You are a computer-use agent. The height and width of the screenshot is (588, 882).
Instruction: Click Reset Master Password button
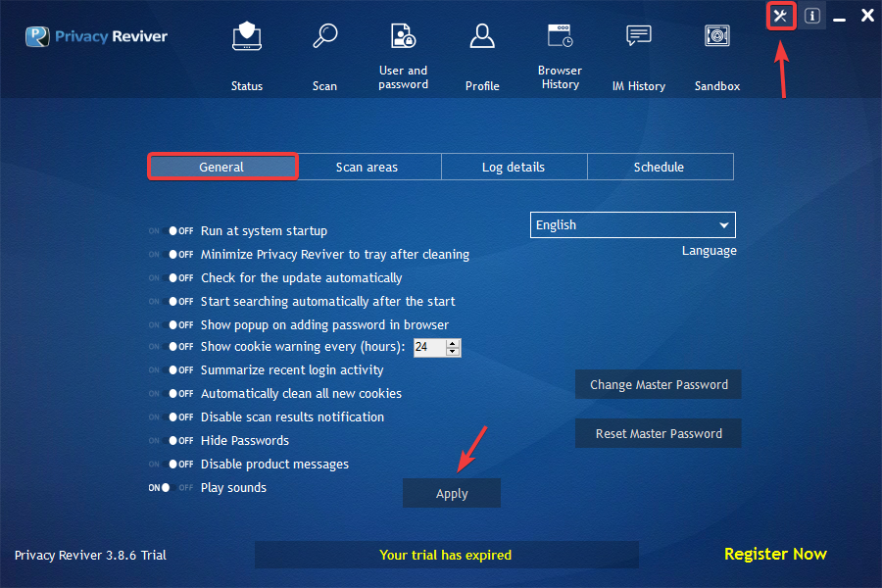659,433
